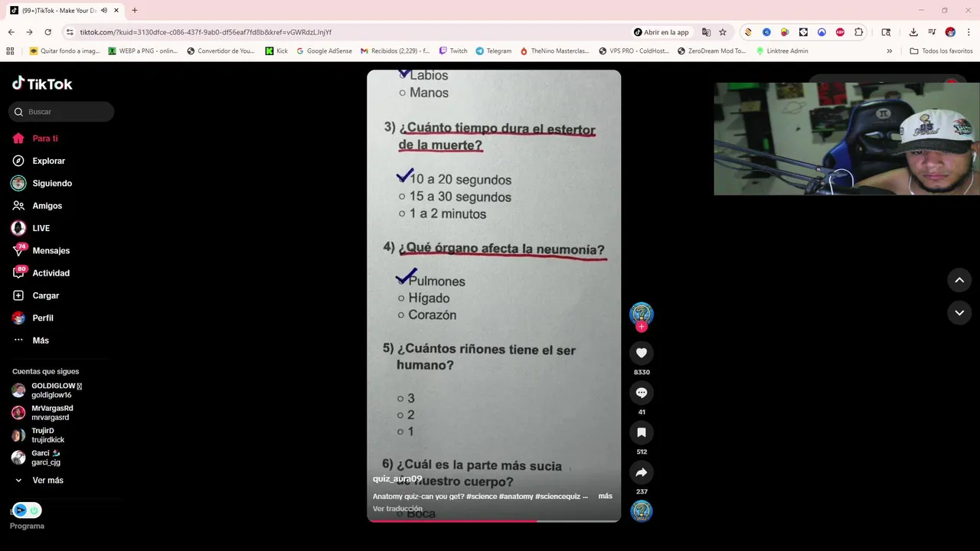The width and height of the screenshot is (980, 551).
Task: Open Garci followed account
Action: click(x=36, y=458)
